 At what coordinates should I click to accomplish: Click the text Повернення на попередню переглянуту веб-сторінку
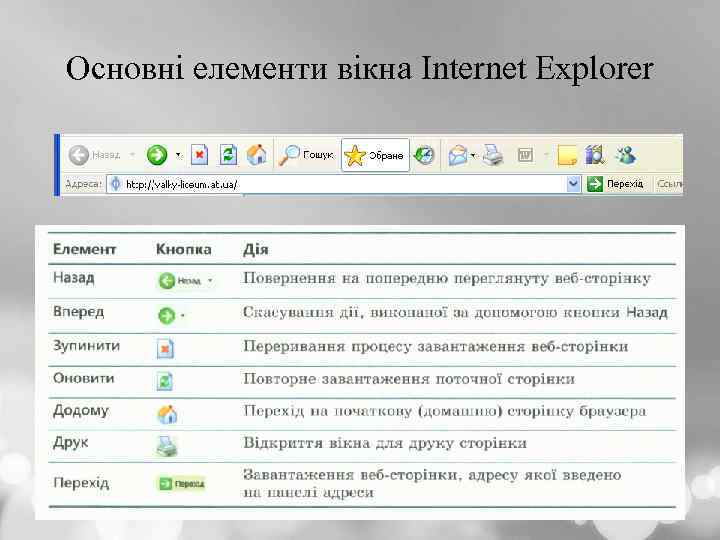coord(446,279)
